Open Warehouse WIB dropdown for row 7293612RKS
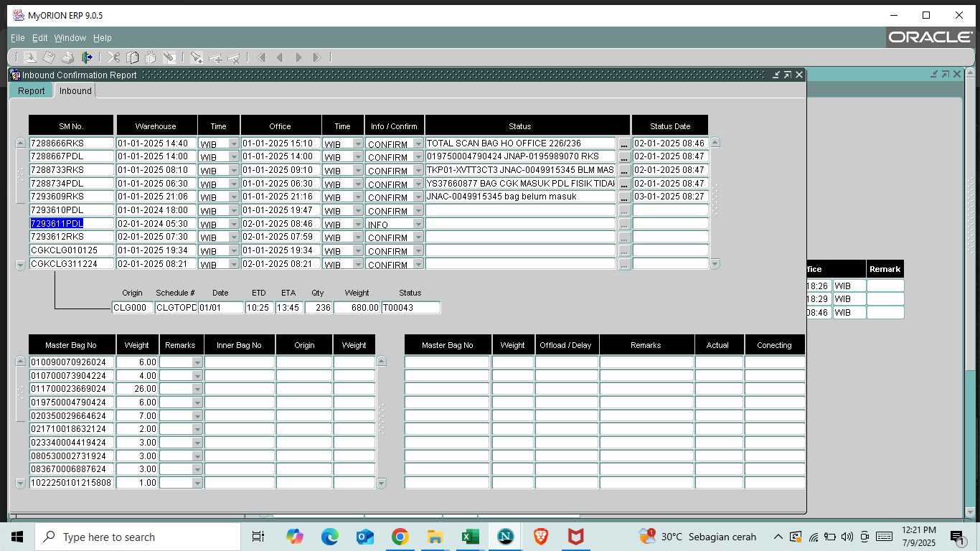Screen dimensions: 980x551 (233, 237)
